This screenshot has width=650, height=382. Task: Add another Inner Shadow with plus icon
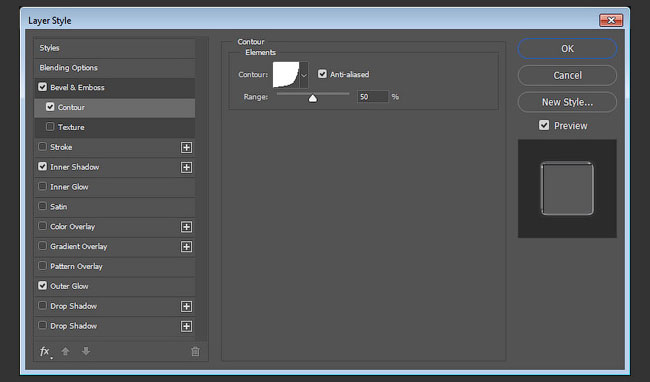[x=186, y=167]
